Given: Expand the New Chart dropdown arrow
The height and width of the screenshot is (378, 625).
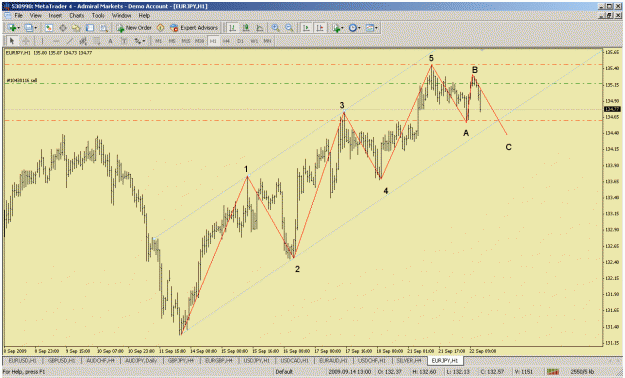Looking at the screenshot, I should [19, 28].
